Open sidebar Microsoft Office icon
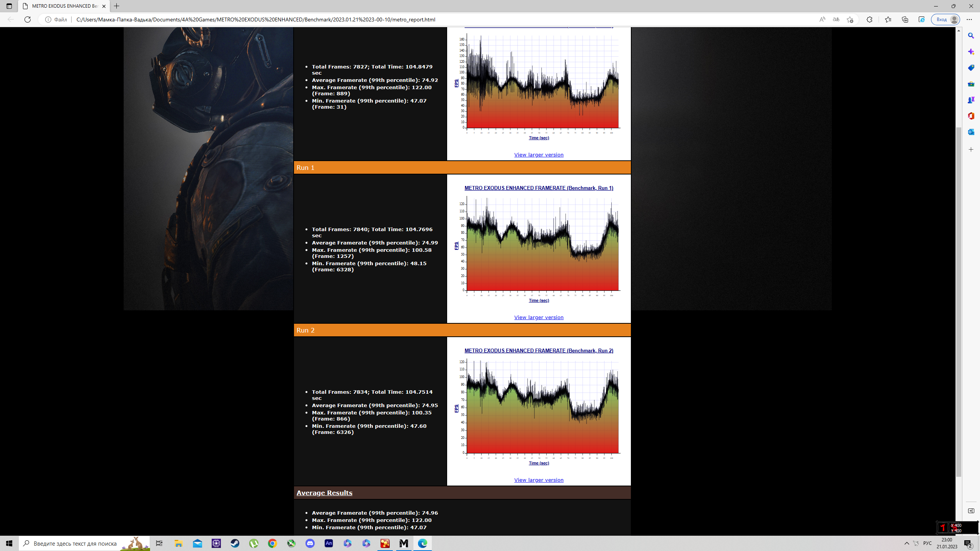980x551 pixels. pyautogui.click(x=971, y=116)
